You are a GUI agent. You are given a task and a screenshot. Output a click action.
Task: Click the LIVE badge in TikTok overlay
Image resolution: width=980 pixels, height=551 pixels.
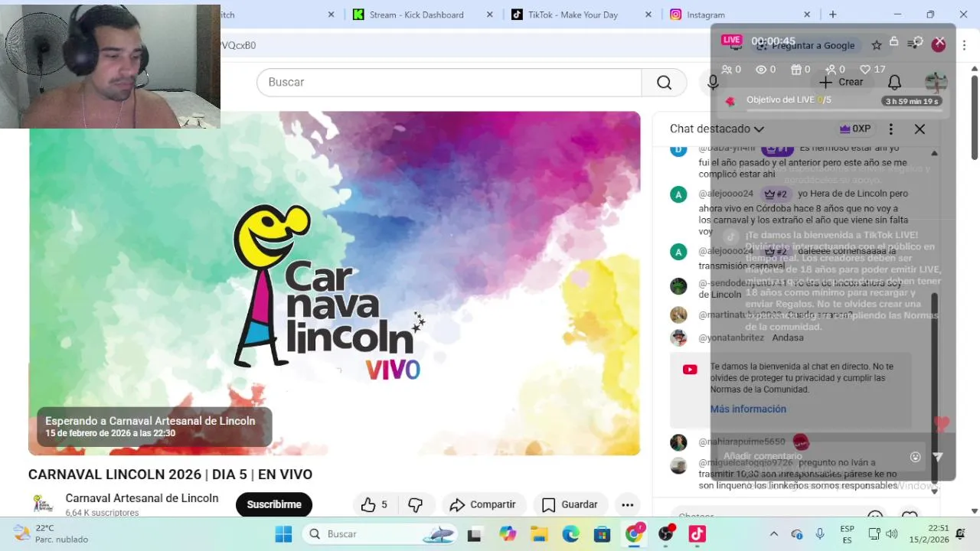click(732, 40)
